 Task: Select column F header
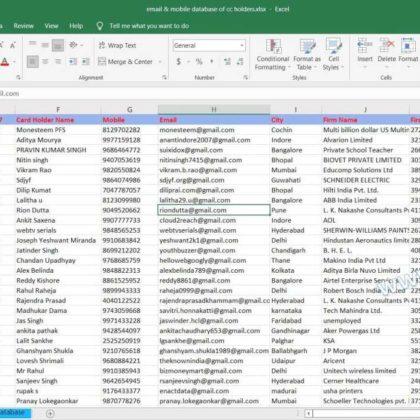(58, 109)
